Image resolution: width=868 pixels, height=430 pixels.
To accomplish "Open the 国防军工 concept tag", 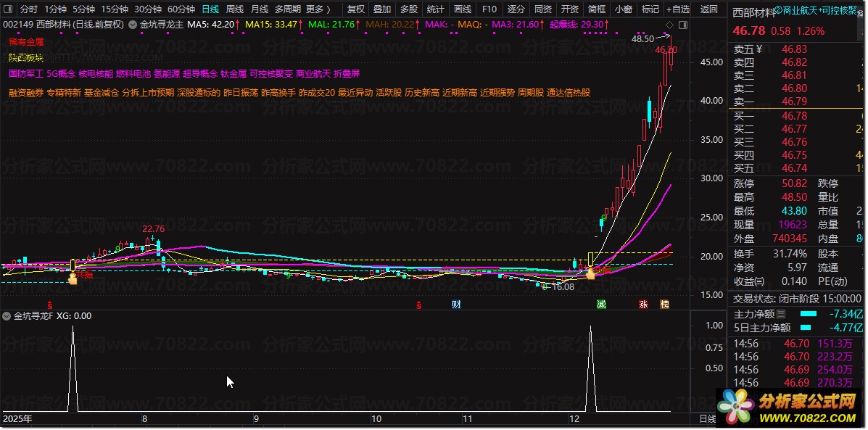I will coord(26,73).
